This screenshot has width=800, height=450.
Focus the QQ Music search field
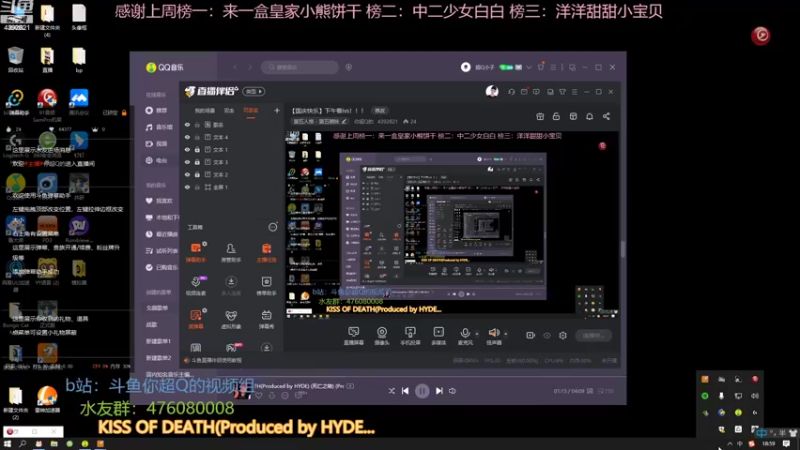(x=299, y=67)
